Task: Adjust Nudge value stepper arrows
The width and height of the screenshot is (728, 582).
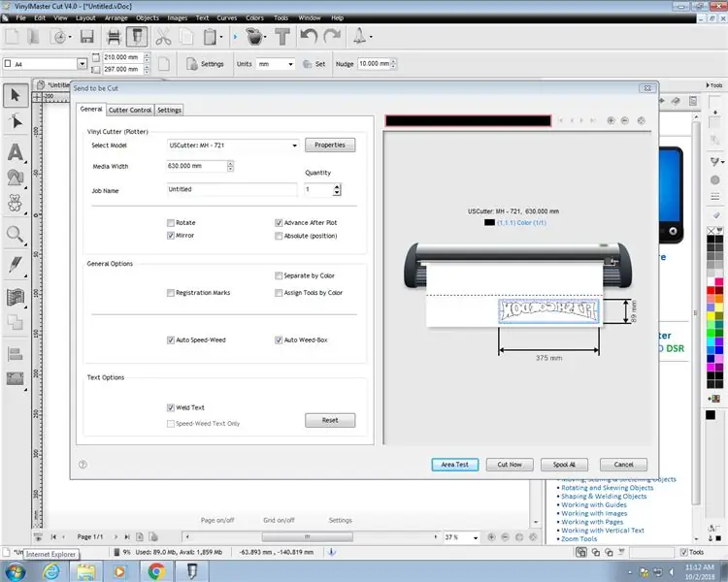Action: pos(393,64)
